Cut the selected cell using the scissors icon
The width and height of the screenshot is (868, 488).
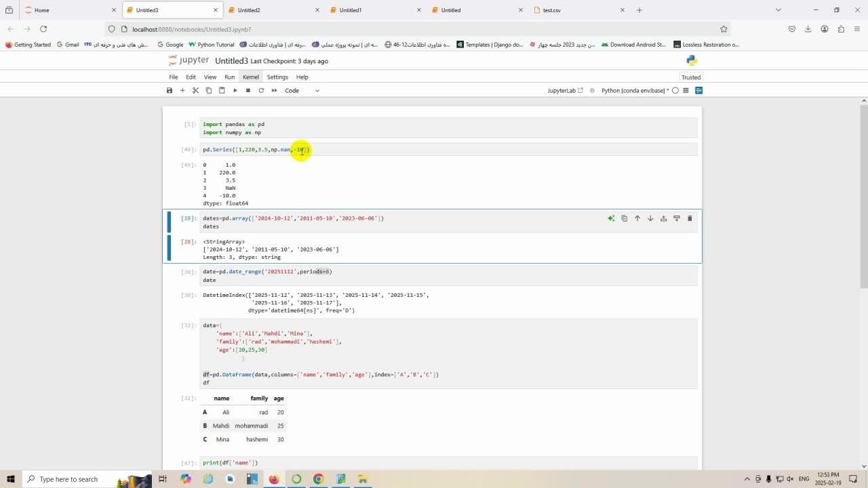point(195,90)
